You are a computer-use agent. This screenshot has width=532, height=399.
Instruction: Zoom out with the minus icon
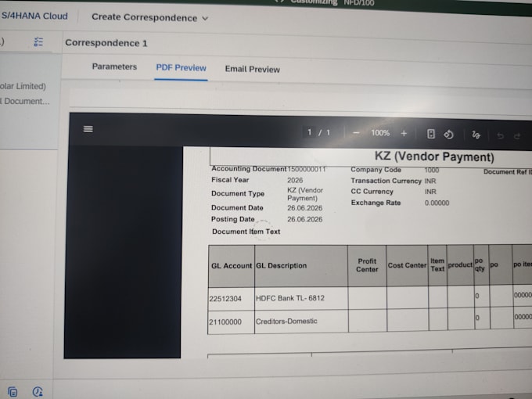[356, 133]
